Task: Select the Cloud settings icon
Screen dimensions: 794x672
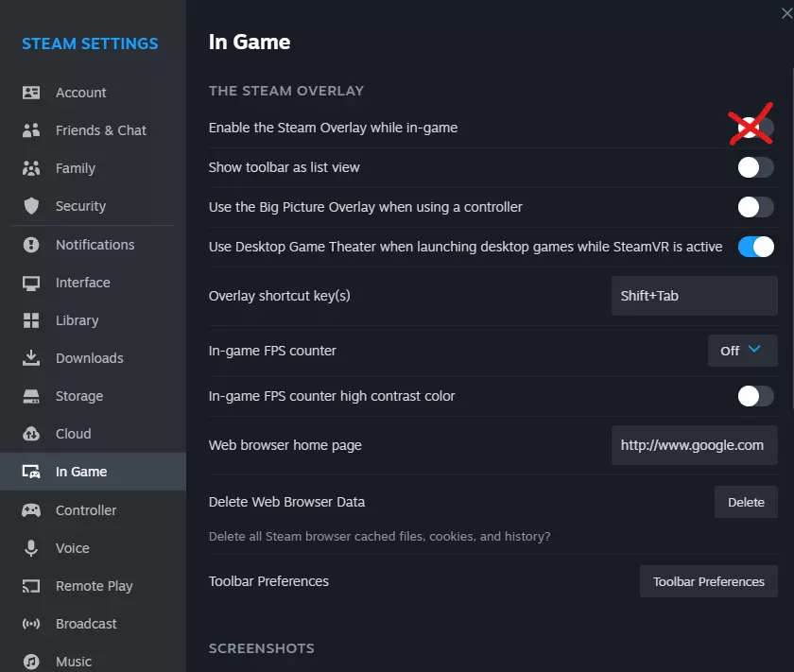Action: [31, 434]
